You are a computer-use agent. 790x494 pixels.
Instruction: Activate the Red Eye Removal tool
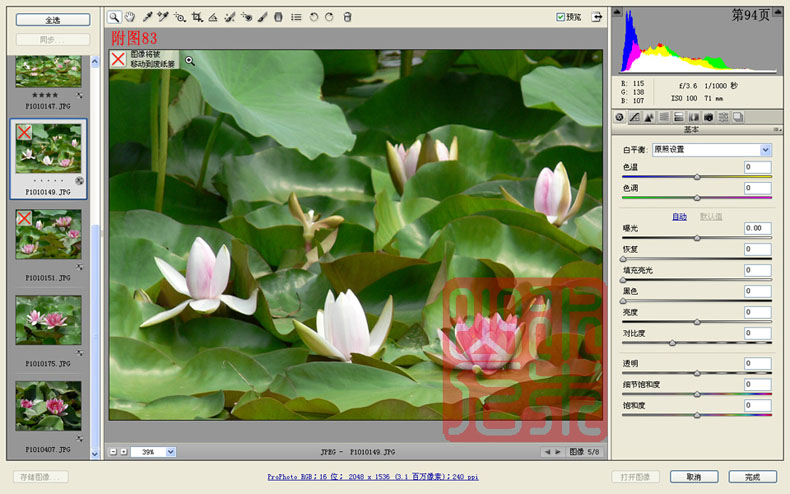pos(246,17)
